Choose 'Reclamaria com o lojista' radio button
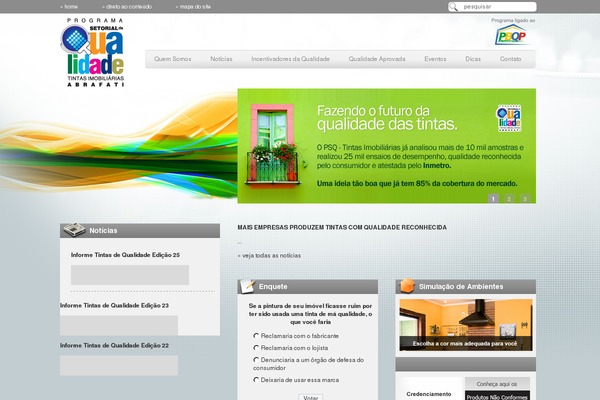 coord(256,347)
